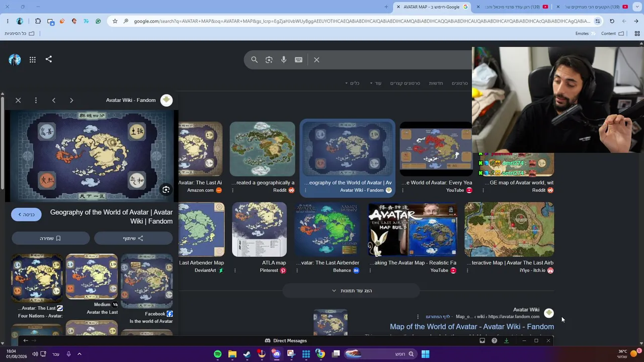644x362 pixels.
Task: Open the Geography of the World of Avatar title
Action: pos(111,217)
